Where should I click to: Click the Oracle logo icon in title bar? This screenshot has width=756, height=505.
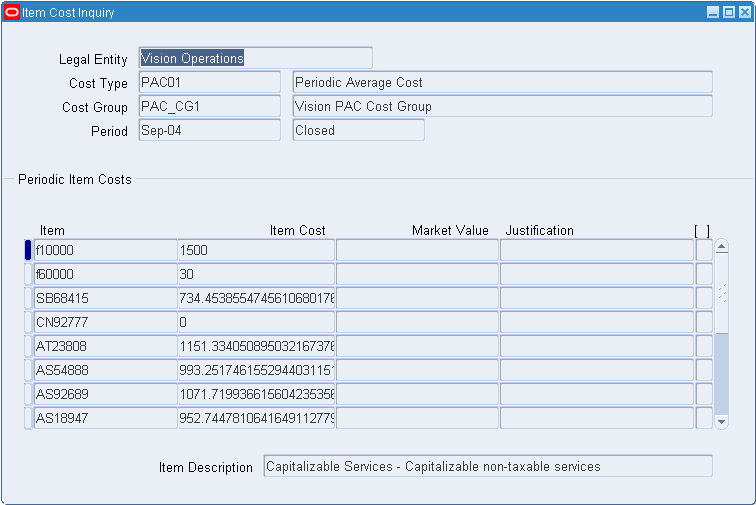coord(12,12)
